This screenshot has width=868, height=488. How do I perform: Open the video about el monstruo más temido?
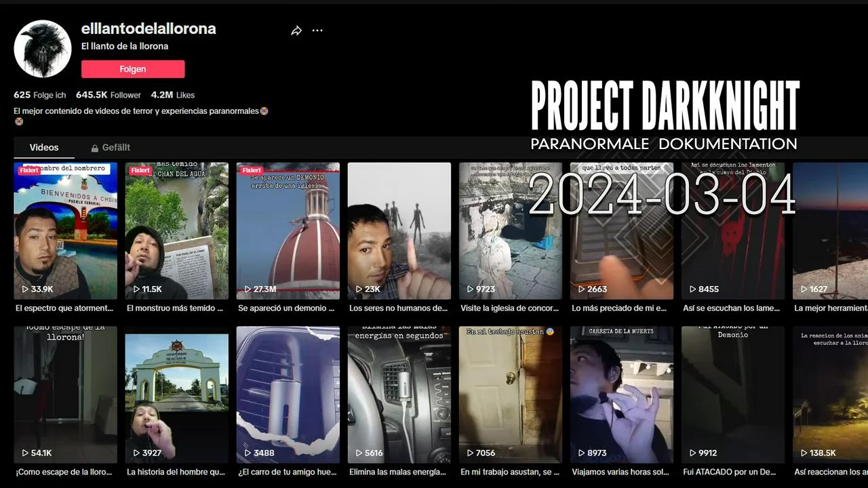[x=176, y=230]
